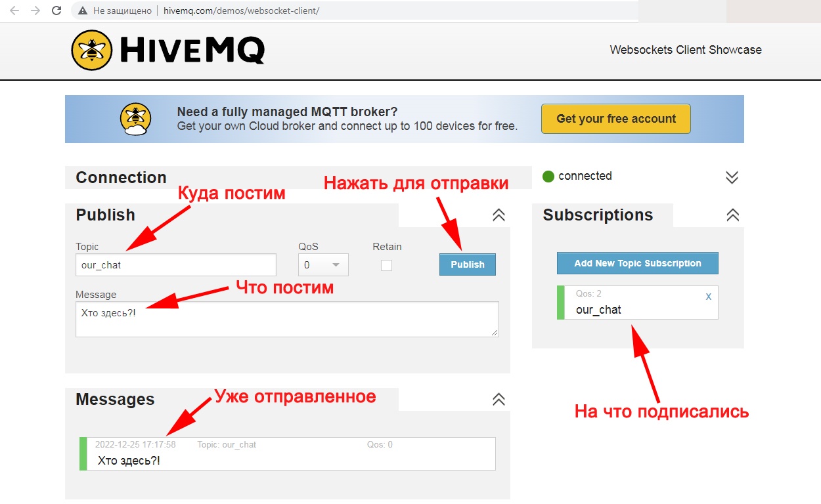Click the browser back arrow icon
Viewport: 821px width, 504px height.
click(x=14, y=10)
